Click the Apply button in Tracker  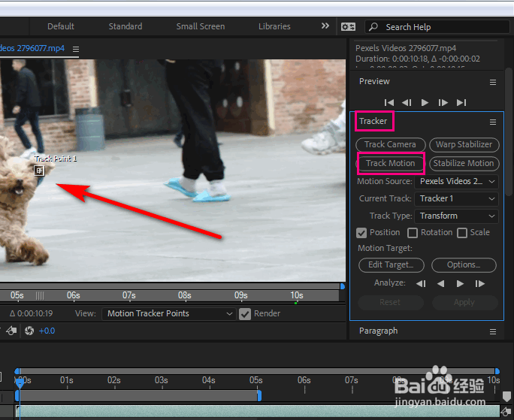tap(464, 302)
